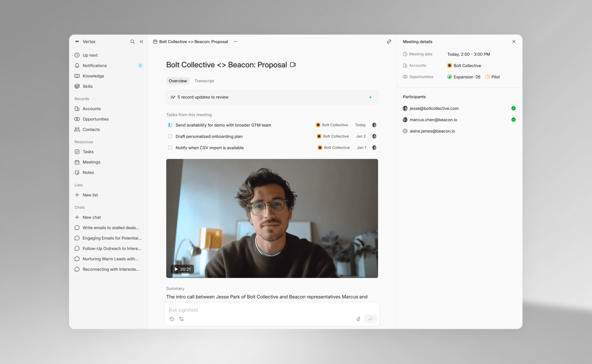The width and height of the screenshot is (592, 364).
Task: Check the Notify when CSV import task
Action: [x=170, y=148]
